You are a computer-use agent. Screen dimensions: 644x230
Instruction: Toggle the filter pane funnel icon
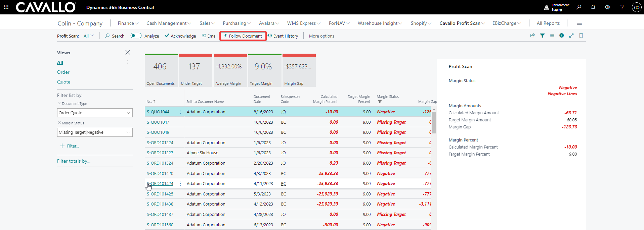point(542,36)
